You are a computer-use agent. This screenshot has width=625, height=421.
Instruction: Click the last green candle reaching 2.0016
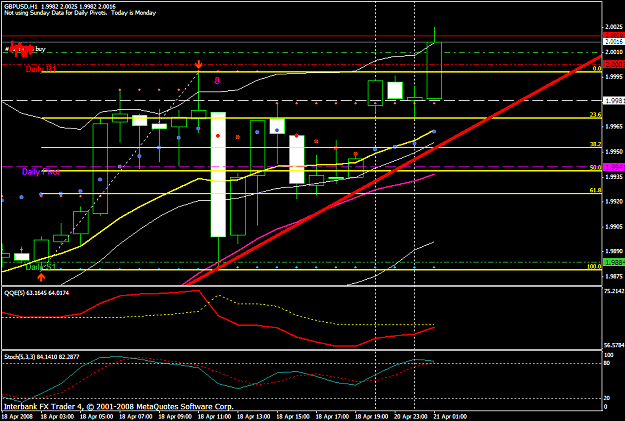pyautogui.click(x=434, y=70)
